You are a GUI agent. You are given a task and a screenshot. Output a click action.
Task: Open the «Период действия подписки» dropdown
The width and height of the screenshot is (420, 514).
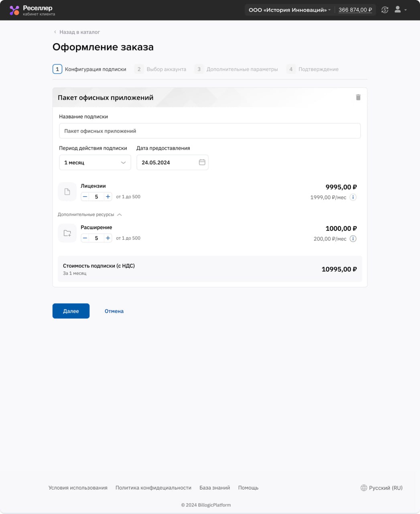[95, 162]
